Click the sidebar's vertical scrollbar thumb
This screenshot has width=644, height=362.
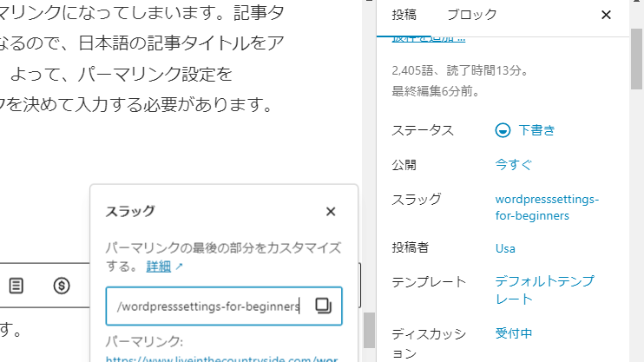636,56
